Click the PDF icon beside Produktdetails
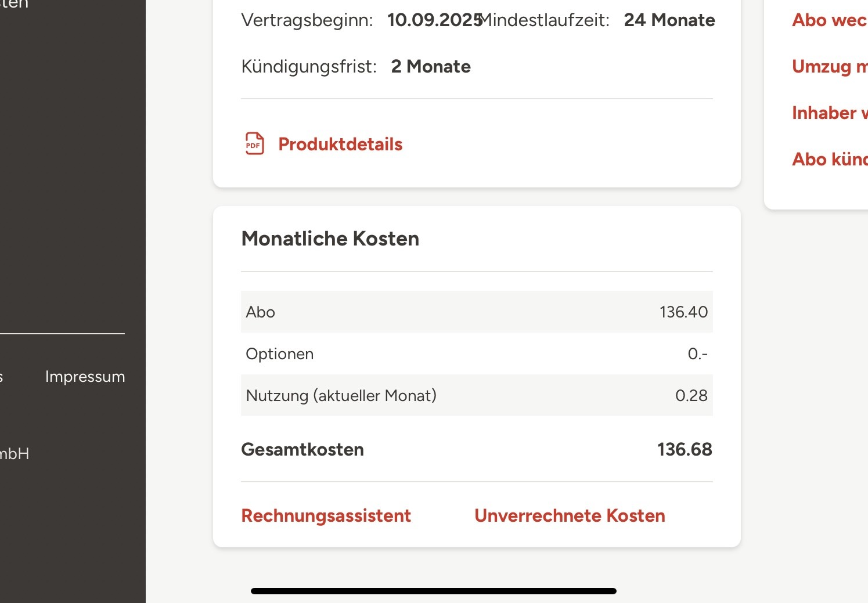 (254, 144)
